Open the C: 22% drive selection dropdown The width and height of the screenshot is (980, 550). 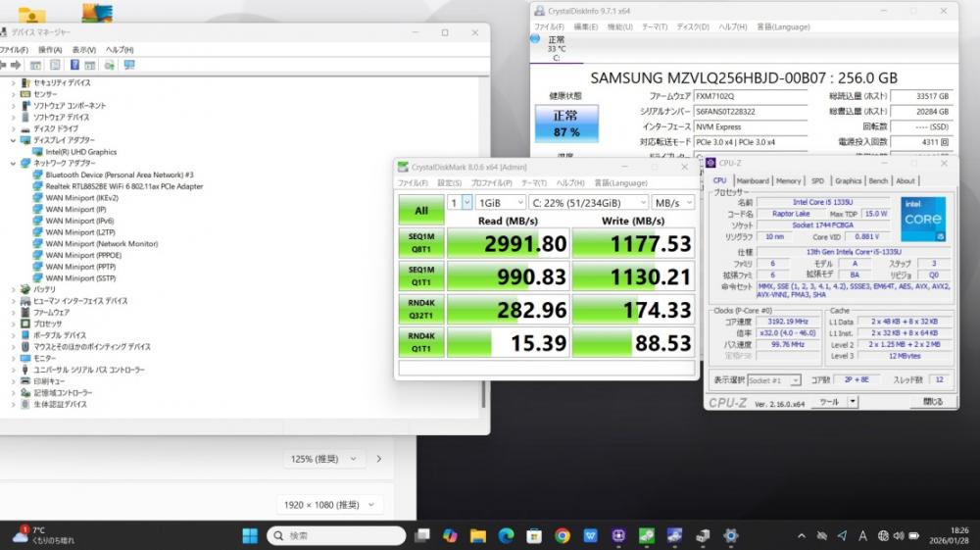point(587,202)
